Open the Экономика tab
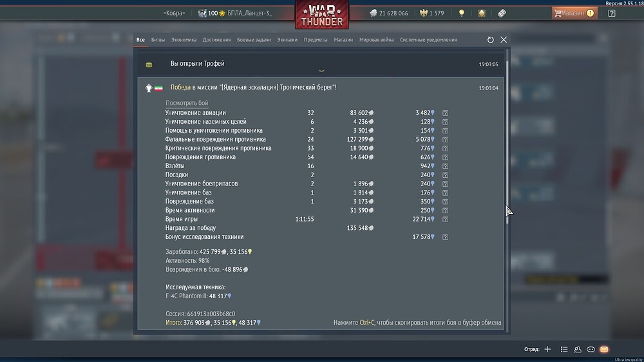This screenshot has width=644, height=362. pyautogui.click(x=184, y=40)
